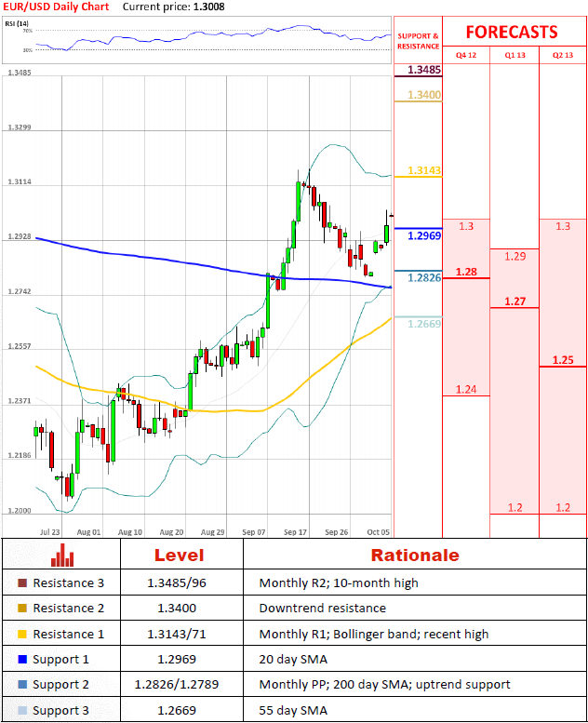The image size is (588, 723).
Task: Click the bold 1.25 Q2 13 forecast value
Action: point(563,360)
